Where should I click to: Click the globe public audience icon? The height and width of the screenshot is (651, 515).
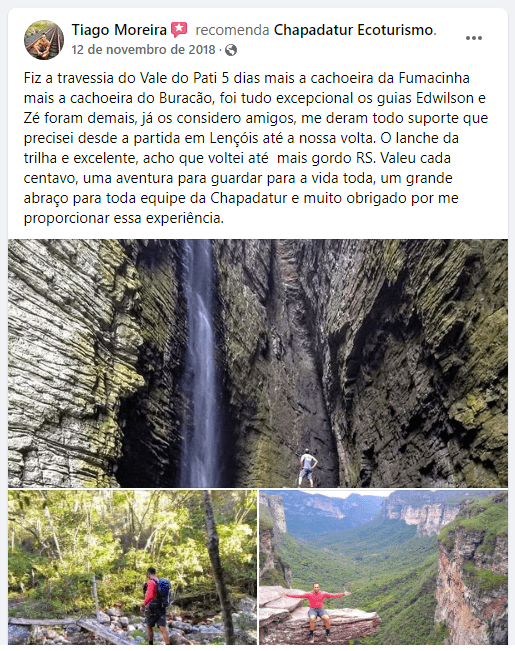[x=231, y=50]
